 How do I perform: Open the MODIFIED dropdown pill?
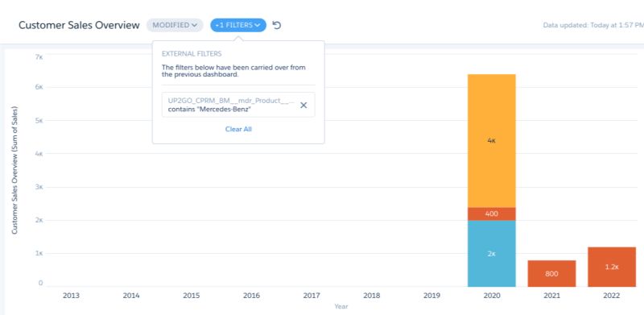tap(175, 25)
